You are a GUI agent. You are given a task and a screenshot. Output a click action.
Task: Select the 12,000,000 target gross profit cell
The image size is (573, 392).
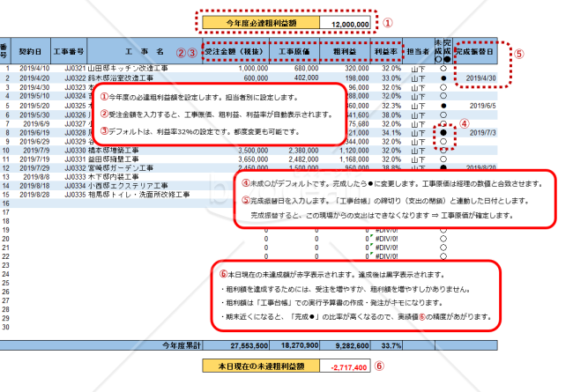coord(345,23)
